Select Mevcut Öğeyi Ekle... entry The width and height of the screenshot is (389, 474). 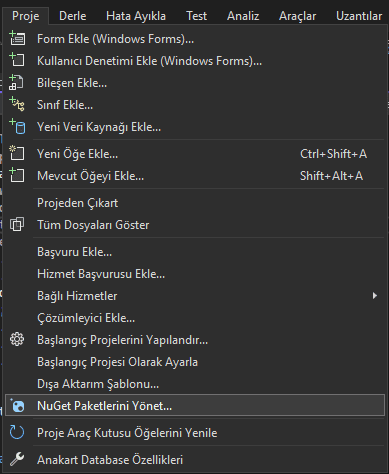(x=195, y=176)
